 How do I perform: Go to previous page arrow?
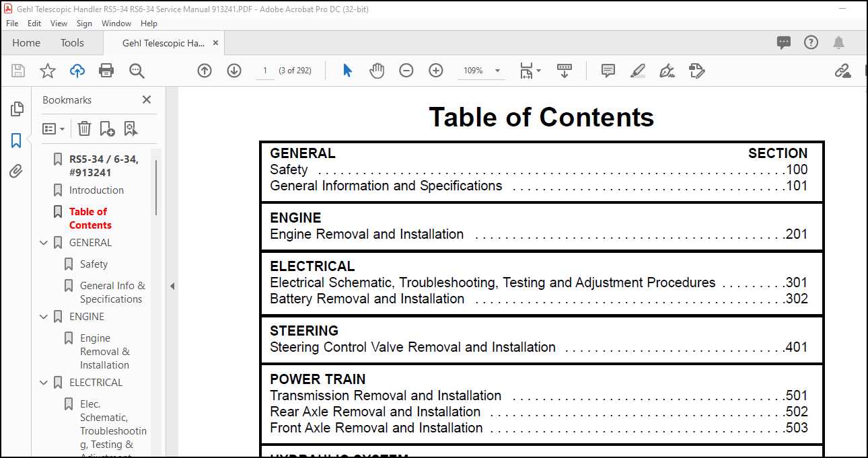pyautogui.click(x=205, y=71)
